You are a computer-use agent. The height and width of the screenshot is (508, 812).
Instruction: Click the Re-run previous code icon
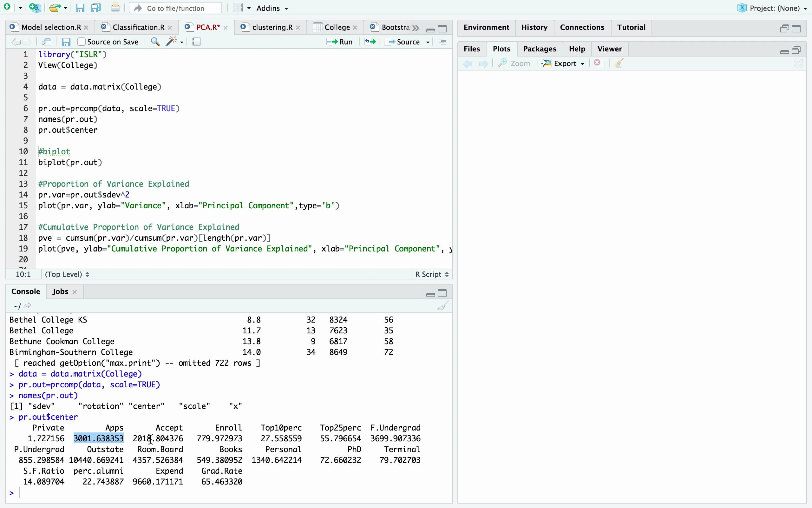click(370, 42)
